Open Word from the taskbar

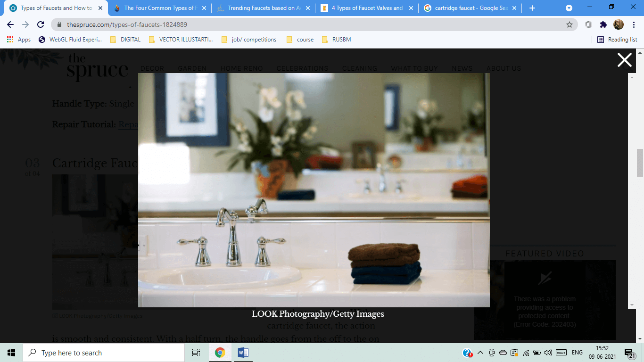point(243,353)
